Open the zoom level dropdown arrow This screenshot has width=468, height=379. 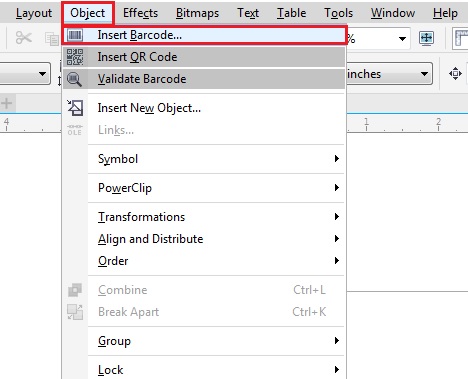coord(403,39)
